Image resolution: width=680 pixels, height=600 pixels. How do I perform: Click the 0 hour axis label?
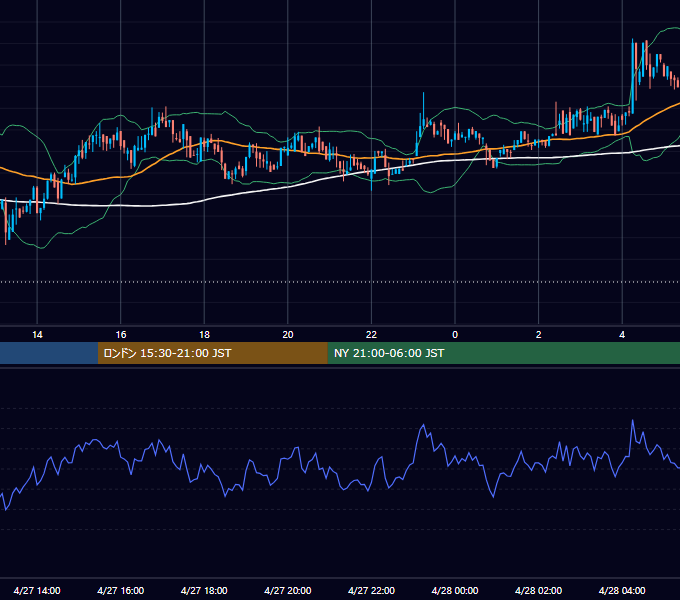(455, 335)
